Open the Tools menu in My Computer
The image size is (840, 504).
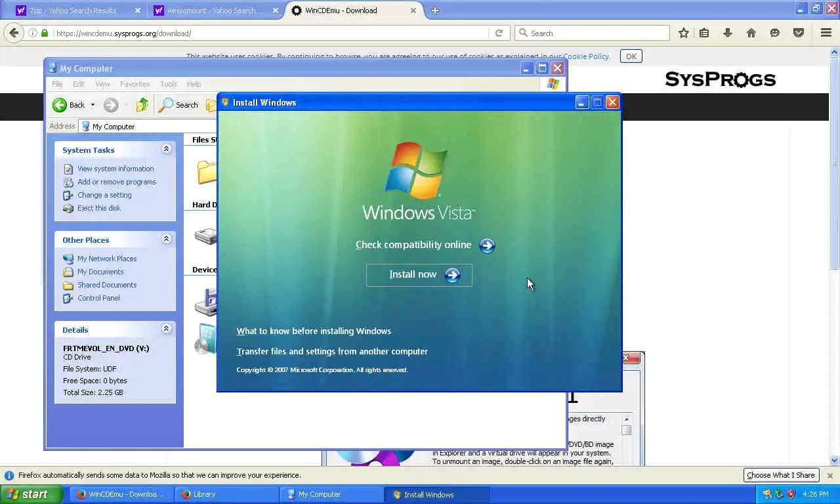pos(169,84)
